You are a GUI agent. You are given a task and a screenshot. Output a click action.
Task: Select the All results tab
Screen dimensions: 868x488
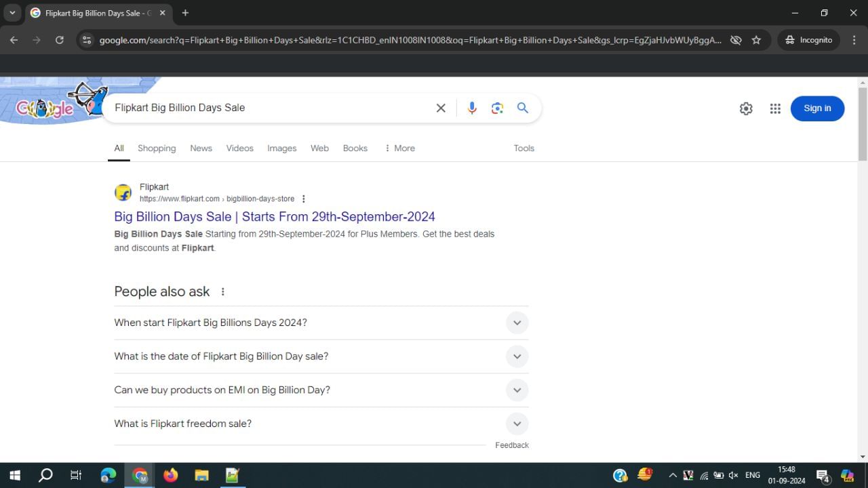tap(119, 148)
